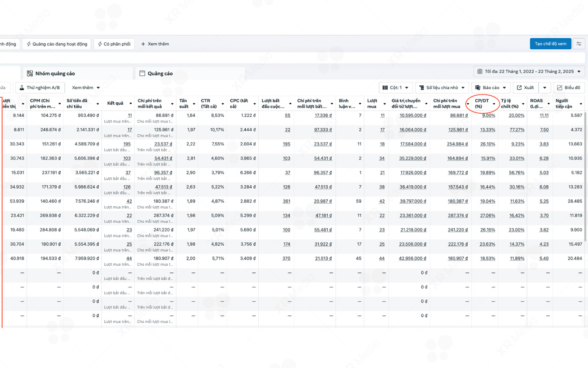Show the Biểu đồ chart view
Screen dimensions: 588x368
pos(569,88)
